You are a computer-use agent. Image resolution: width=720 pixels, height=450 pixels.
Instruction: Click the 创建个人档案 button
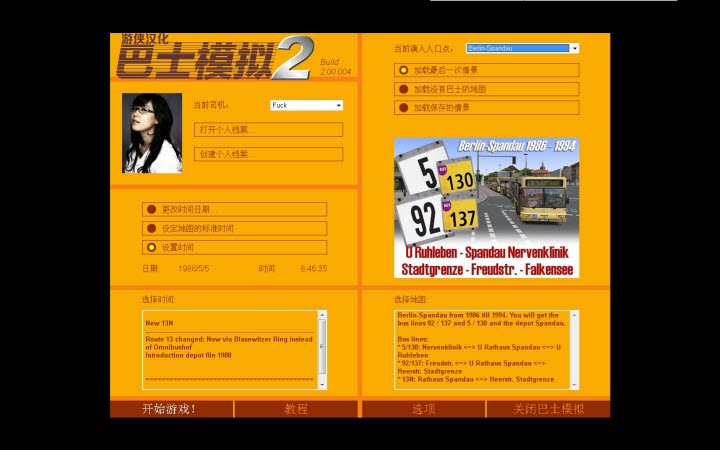coord(268,154)
